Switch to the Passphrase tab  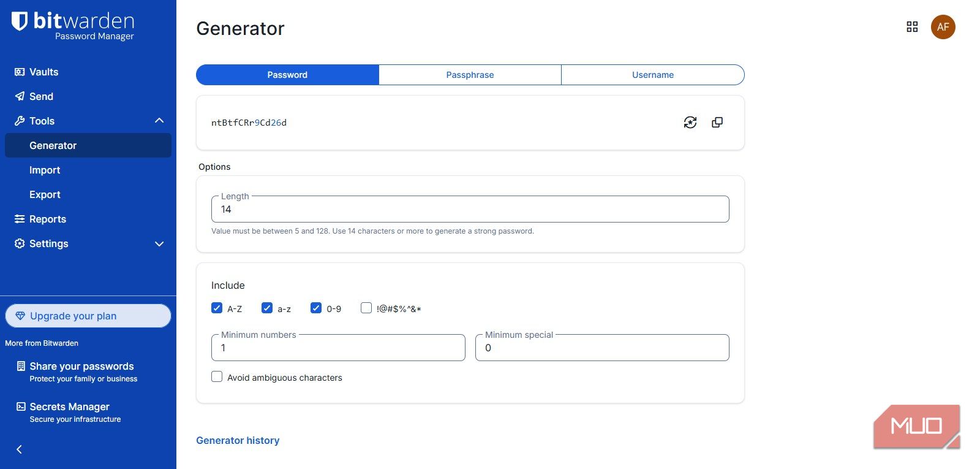tap(470, 75)
